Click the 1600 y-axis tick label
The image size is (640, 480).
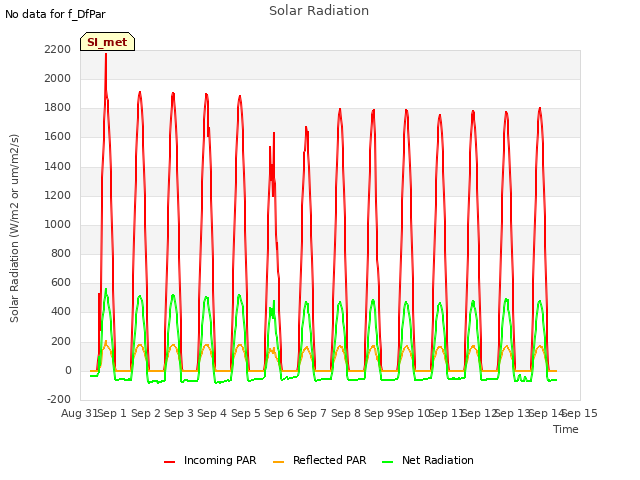click(58, 137)
